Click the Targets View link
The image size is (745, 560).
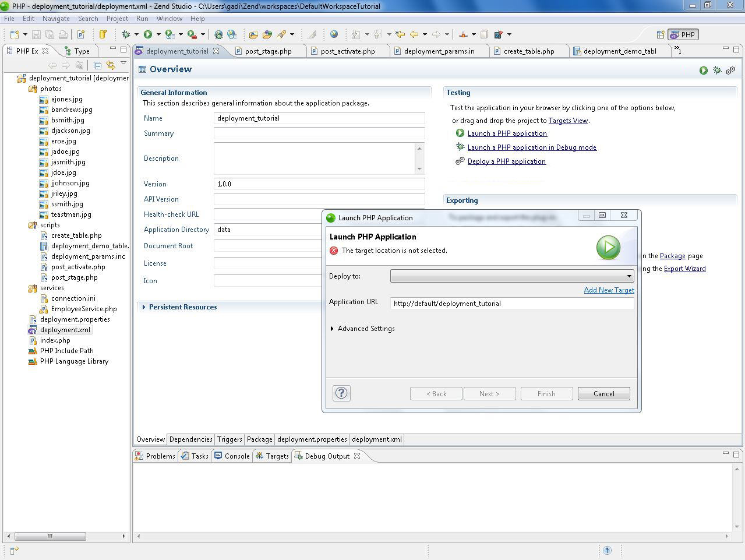click(568, 121)
